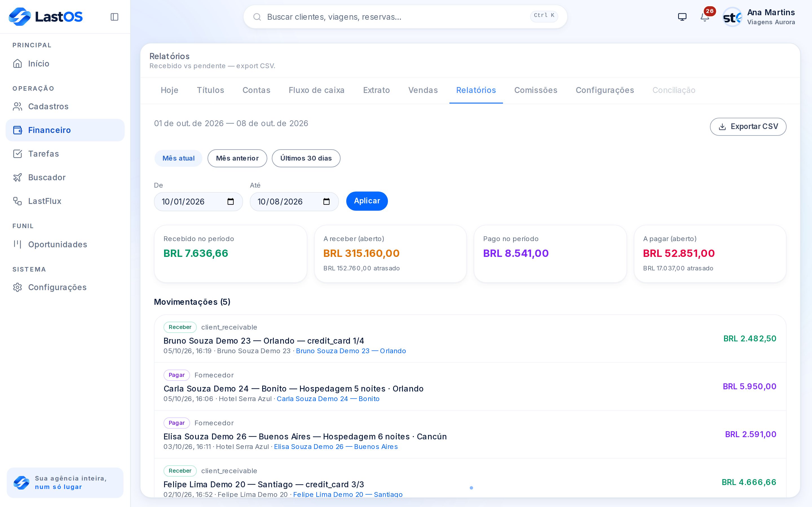
Task: Open Bruno Souza Demo 23 — Orlando link
Action: click(x=351, y=351)
